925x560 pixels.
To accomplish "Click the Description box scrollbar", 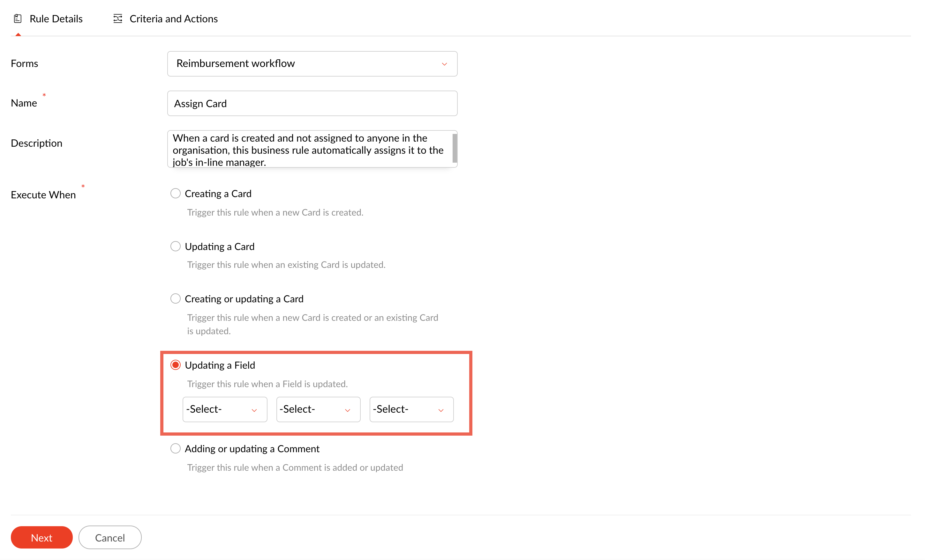I will tap(454, 149).
